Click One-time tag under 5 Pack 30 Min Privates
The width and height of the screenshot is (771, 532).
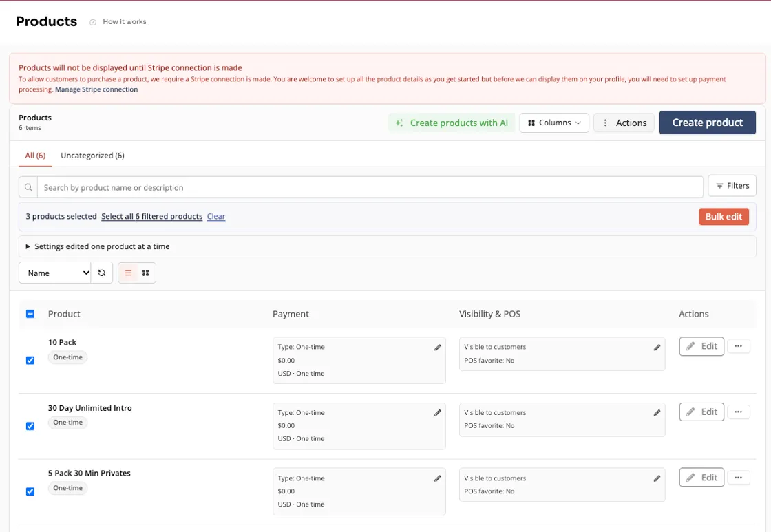(68, 488)
